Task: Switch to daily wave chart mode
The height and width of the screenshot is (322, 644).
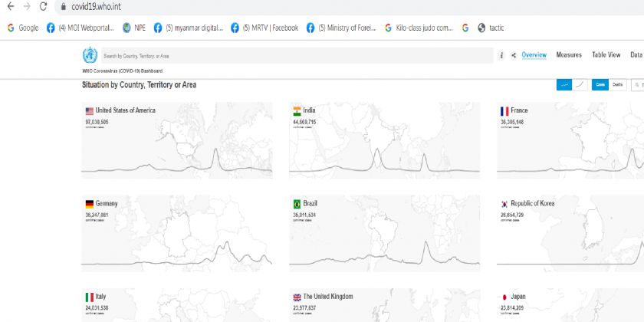Action: 564,84
